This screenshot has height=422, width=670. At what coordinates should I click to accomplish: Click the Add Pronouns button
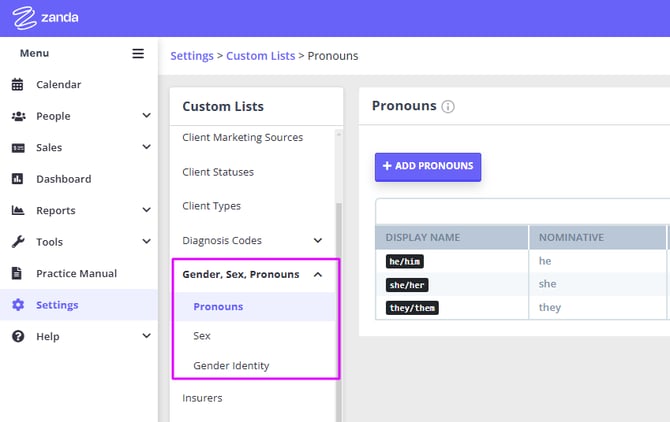(428, 166)
